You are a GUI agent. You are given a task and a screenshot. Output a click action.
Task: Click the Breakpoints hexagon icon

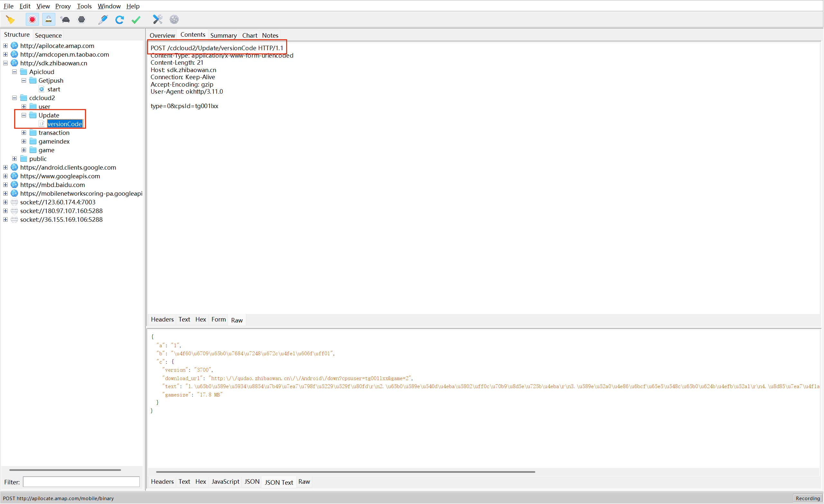tap(81, 20)
